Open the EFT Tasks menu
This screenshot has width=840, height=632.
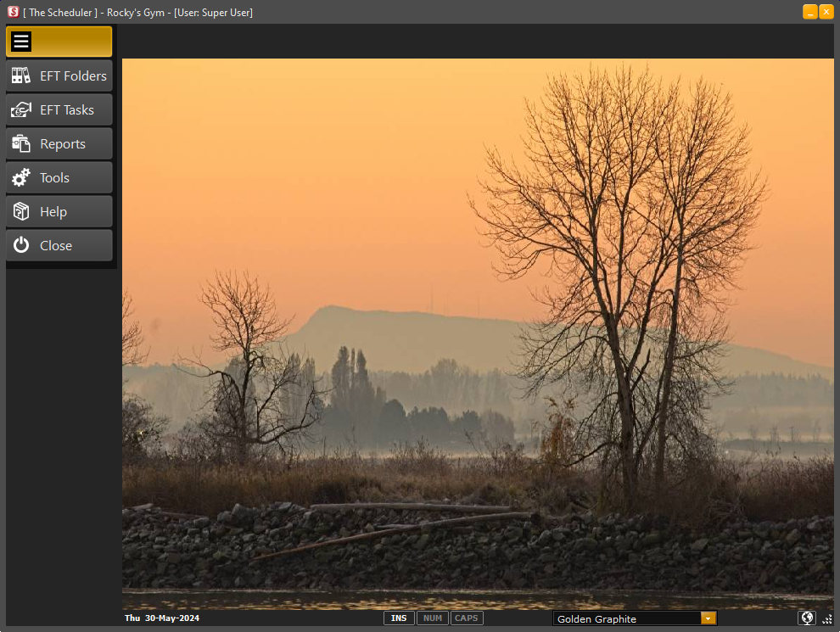tap(59, 109)
